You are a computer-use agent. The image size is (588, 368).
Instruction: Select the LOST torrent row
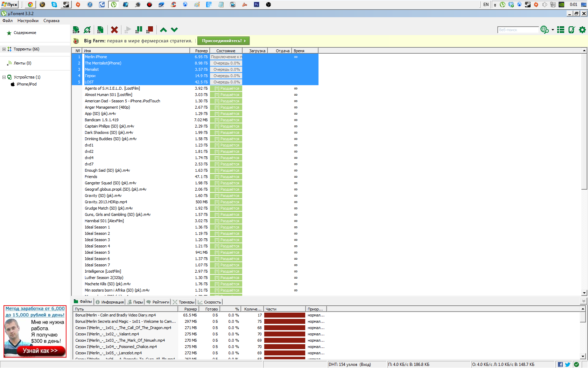click(195, 82)
